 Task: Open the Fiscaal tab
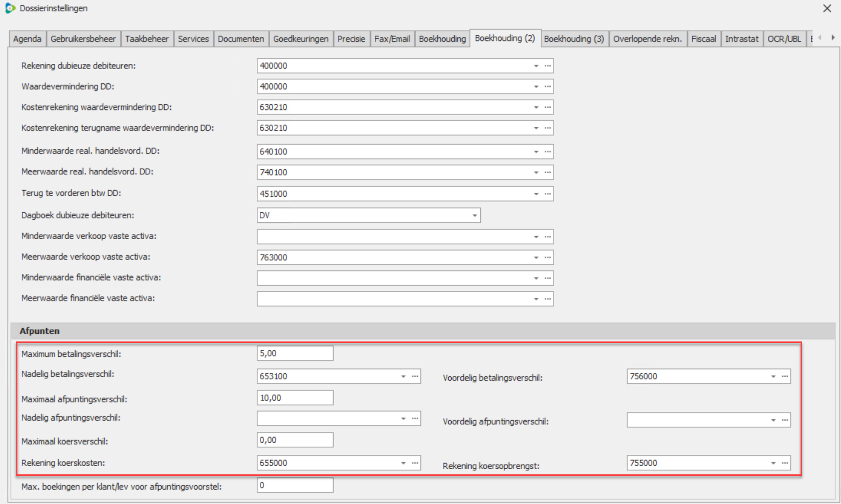pos(703,39)
